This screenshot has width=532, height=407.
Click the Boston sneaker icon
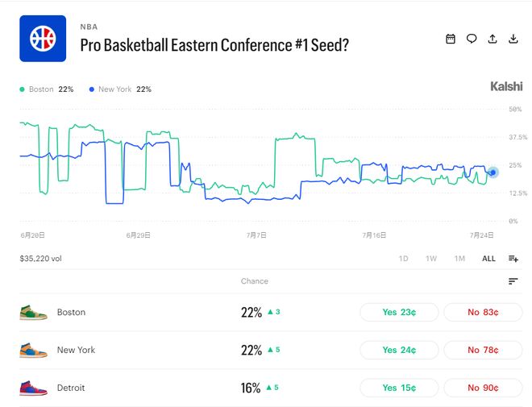tap(33, 313)
